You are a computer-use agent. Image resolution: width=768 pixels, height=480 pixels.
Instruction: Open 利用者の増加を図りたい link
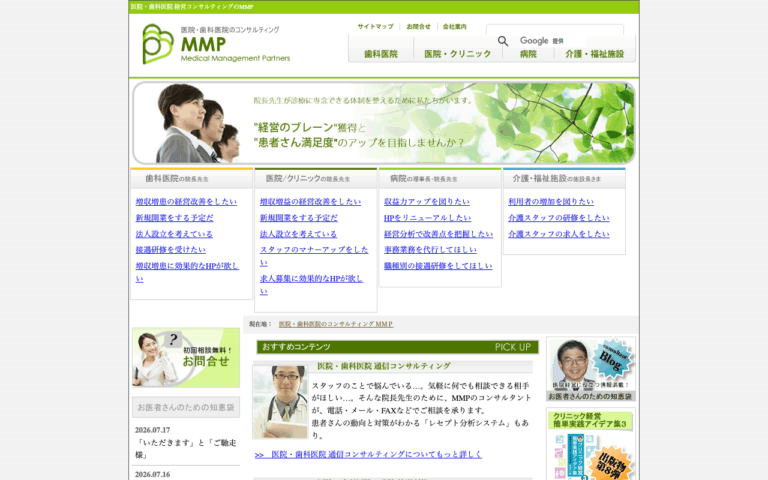coord(551,202)
